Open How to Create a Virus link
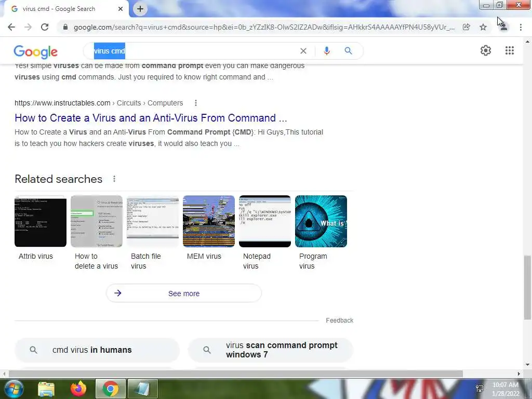 point(151,118)
